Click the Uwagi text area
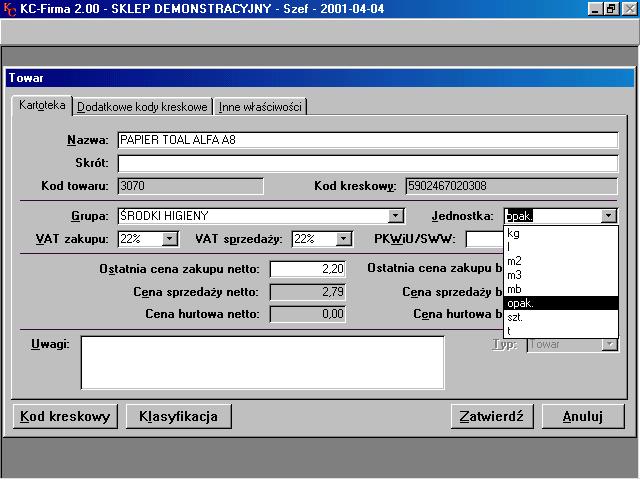 [x=262, y=362]
